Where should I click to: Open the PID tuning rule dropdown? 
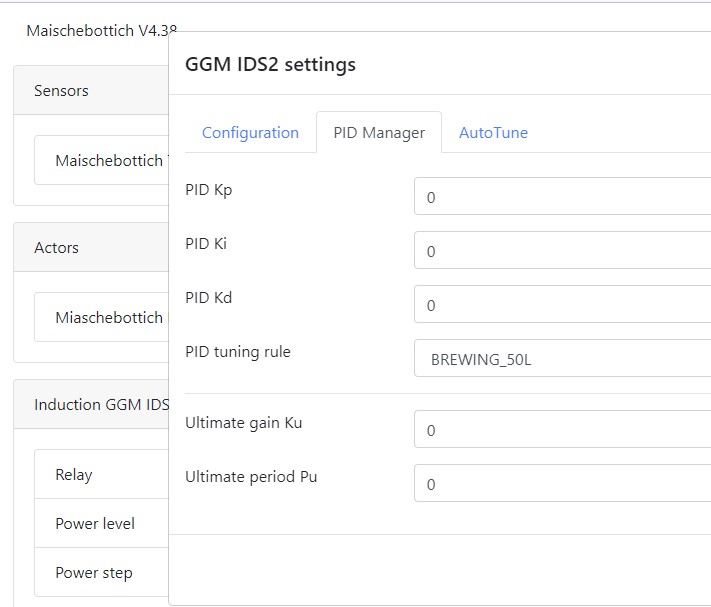[562, 359]
